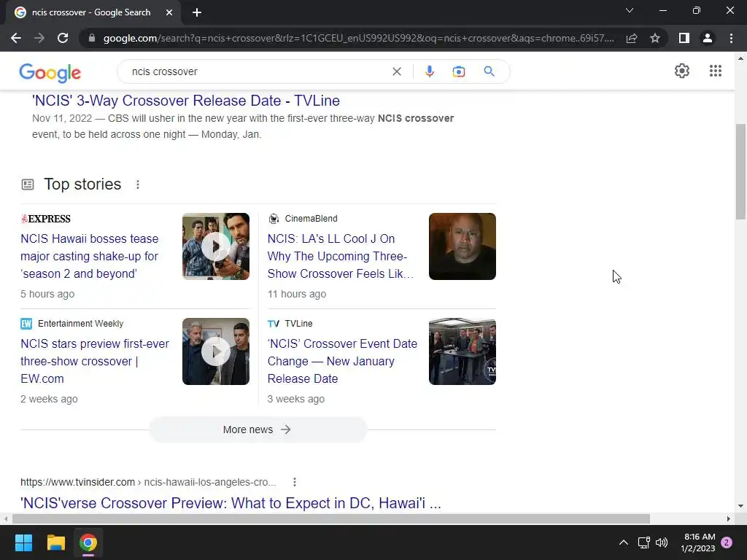Click the scroll down arrow
This screenshot has width=747, height=560.
[x=740, y=506]
